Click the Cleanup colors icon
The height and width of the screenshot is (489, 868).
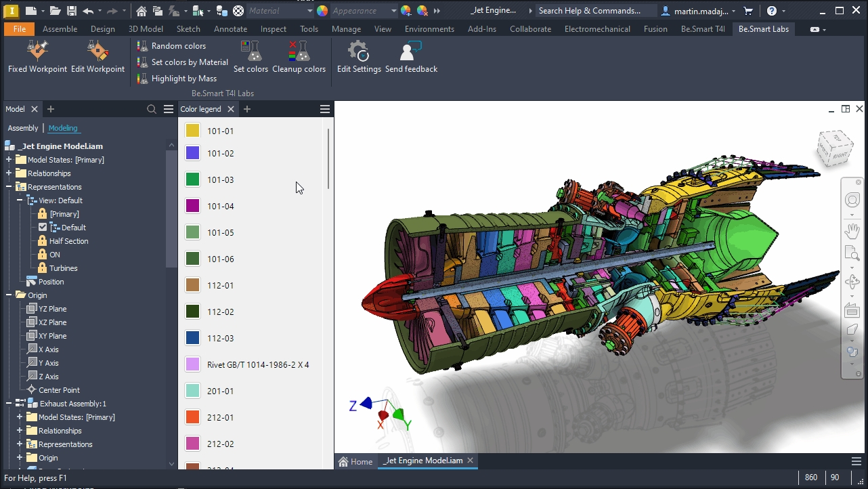click(x=299, y=51)
